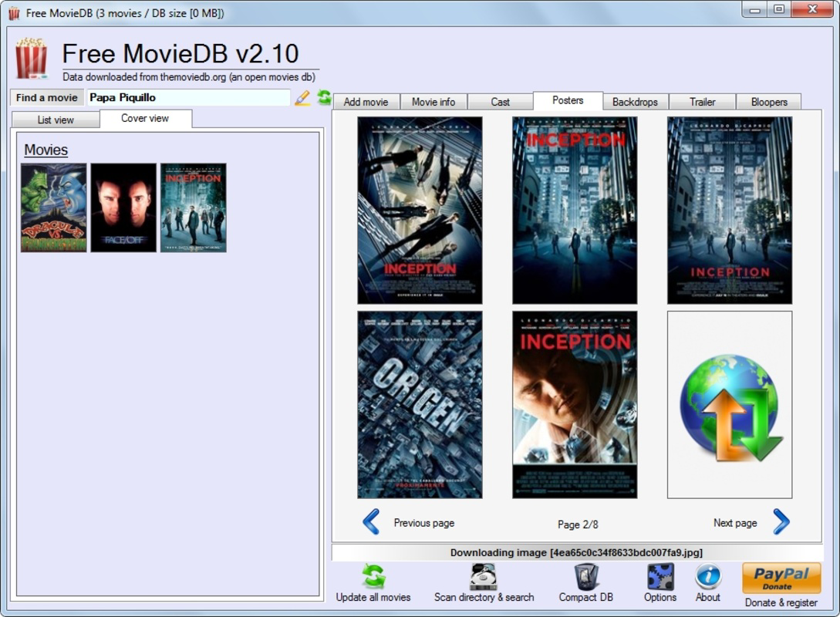Click the About label

tap(707, 597)
